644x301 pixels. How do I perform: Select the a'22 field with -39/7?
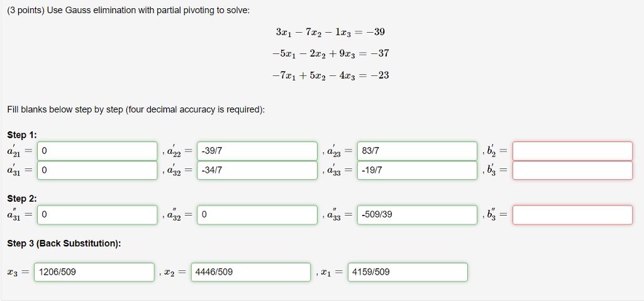(x=257, y=151)
